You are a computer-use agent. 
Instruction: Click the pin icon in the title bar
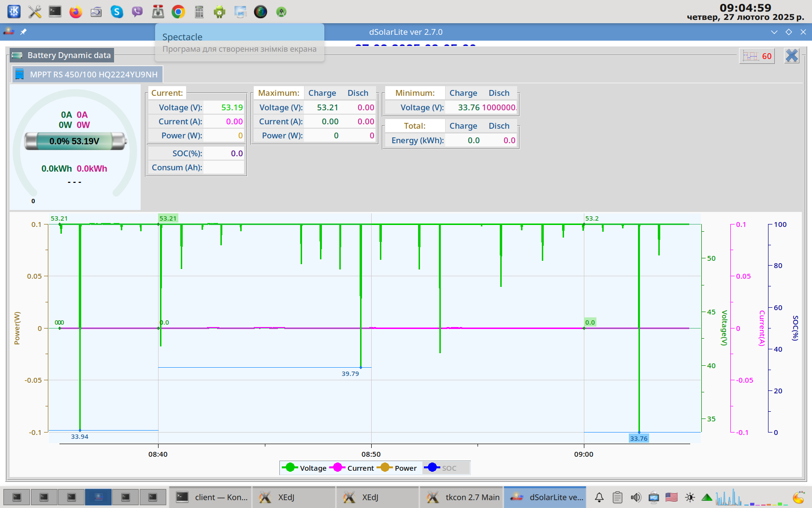23,32
